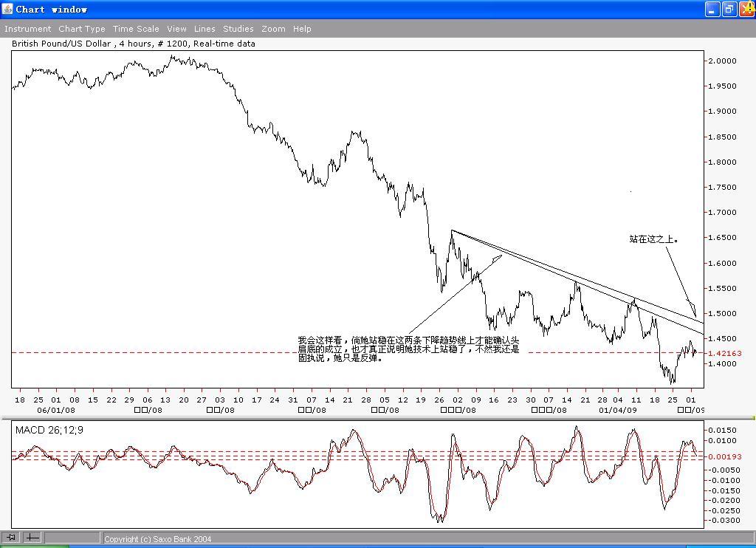
Task: Click the 1.4500 price axis label
Action: (722, 339)
